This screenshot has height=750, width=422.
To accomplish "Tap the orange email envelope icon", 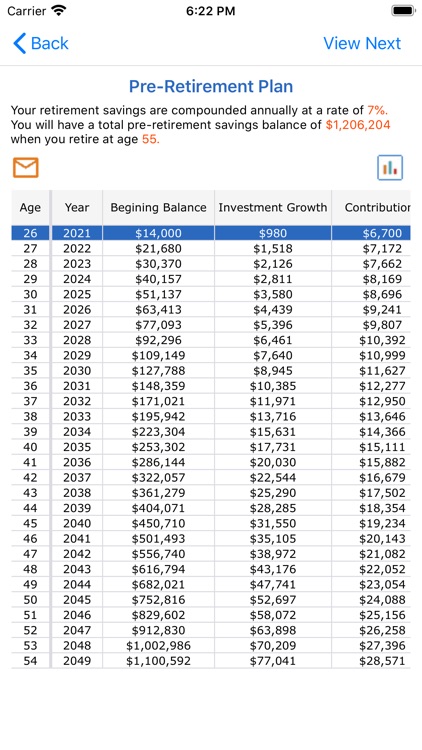I will pyautogui.click(x=25, y=168).
